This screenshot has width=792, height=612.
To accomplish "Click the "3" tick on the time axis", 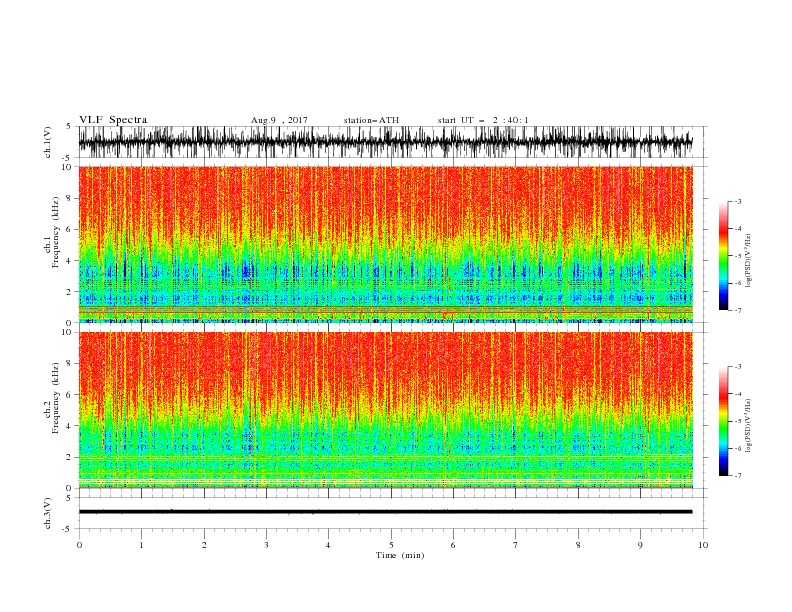I will (x=266, y=545).
